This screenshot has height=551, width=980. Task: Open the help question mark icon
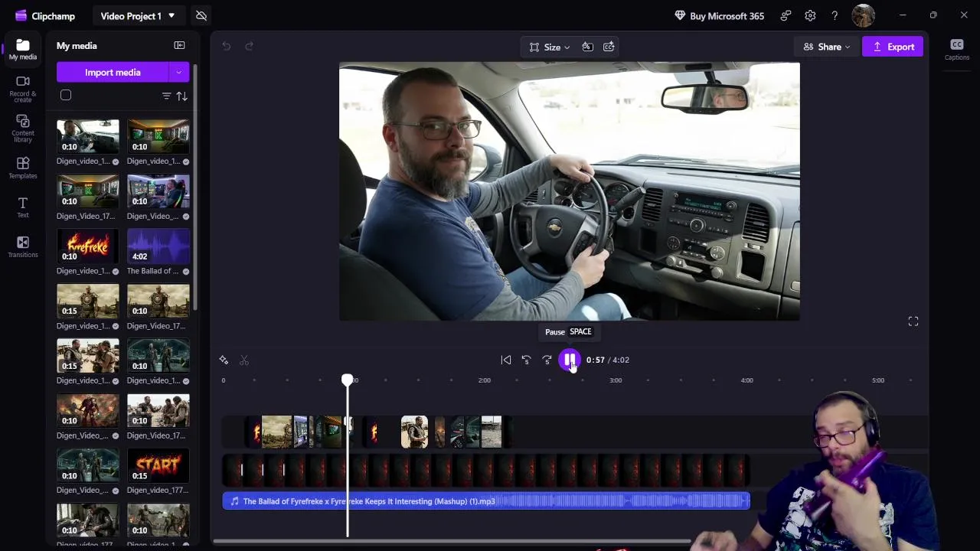pyautogui.click(x=835, y=15)
